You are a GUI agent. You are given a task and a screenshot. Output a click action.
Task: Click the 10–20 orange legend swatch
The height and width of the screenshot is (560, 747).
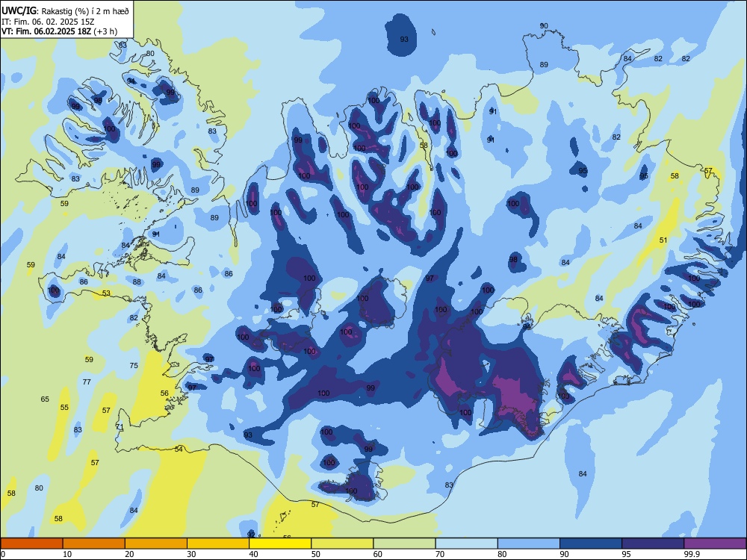pyautogui.click(x=94, y=544)
